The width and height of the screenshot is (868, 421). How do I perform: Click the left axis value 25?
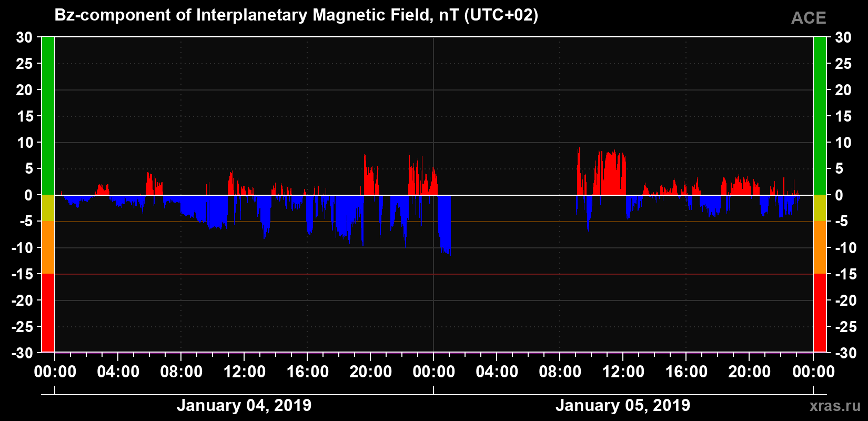click(x=24, y=64)
